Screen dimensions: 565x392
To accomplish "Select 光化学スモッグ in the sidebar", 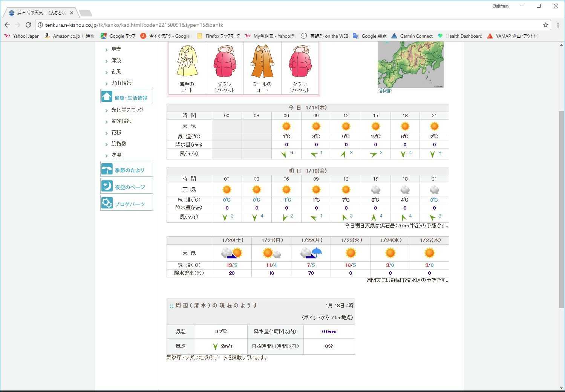I will click(127, 110).
